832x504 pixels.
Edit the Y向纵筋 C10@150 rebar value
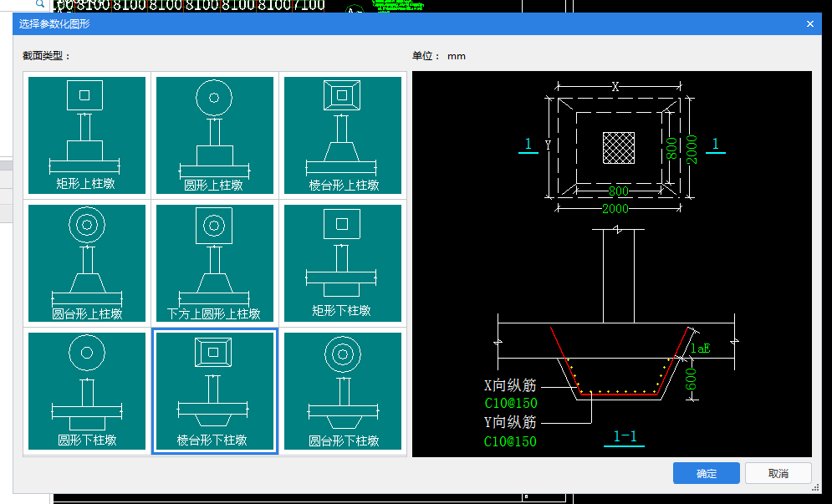pyautogui.click(x=510, y=441)
